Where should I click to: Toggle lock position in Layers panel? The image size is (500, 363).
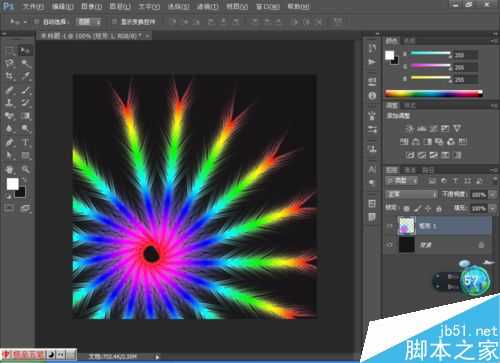tap(428, 209)
